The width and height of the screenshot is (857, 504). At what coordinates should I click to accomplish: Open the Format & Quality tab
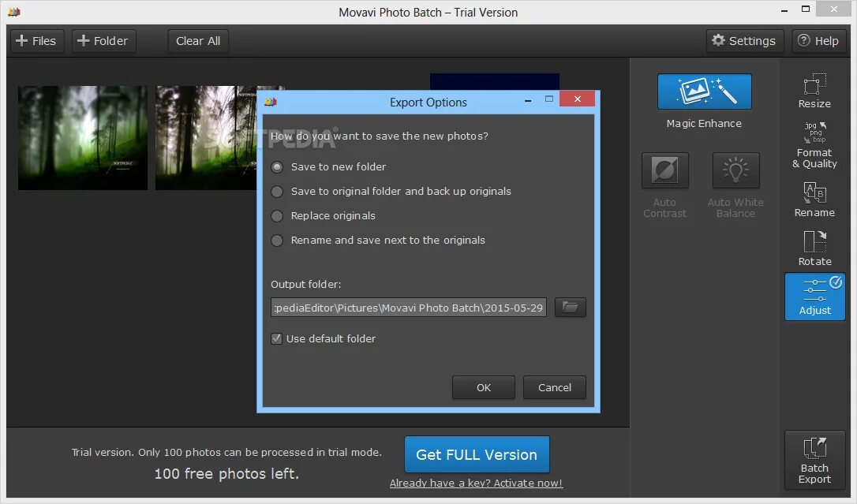click(x=814, y=145)
